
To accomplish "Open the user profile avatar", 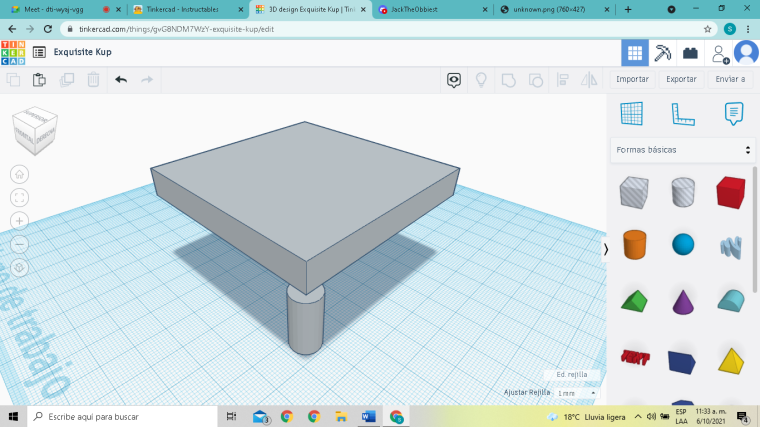I will click(x=746, y=52).
